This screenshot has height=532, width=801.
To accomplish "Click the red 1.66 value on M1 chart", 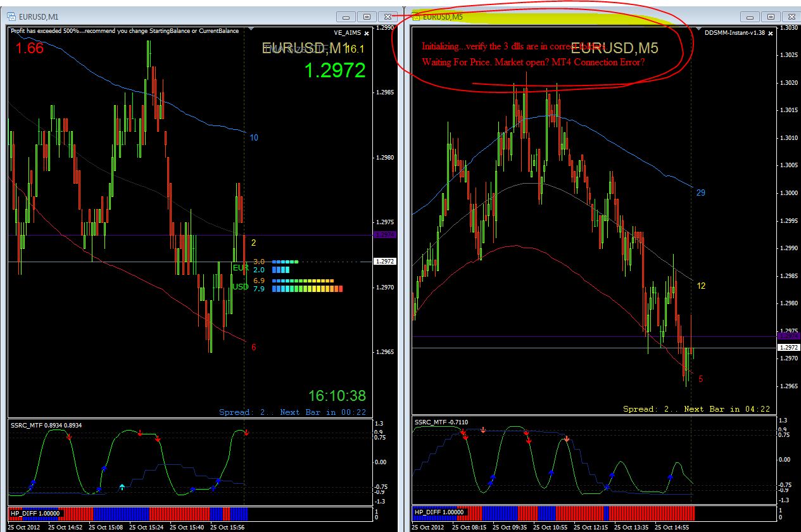I will pyautogui.click(x=30, y=48).
